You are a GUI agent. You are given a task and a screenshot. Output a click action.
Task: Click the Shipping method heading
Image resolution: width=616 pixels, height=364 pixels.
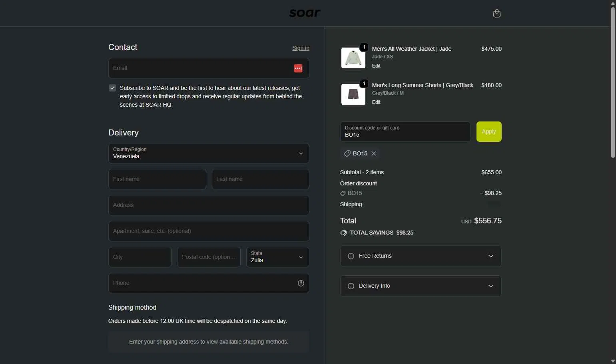pos(132,307)
